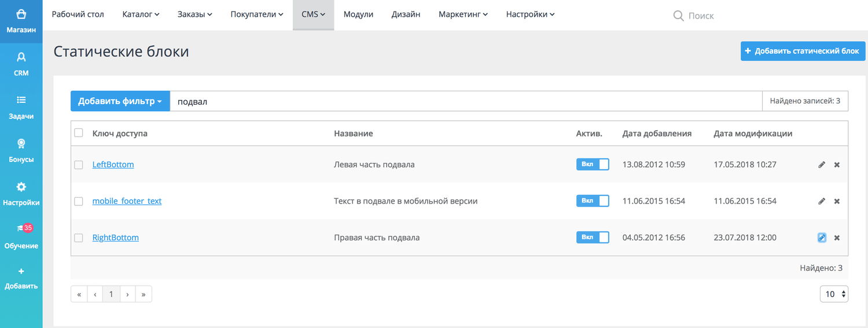The width and height of the screenshot is (868, 328).
Task: Open Рабочий стол in the top menu
Action: [x=78, y=14]
